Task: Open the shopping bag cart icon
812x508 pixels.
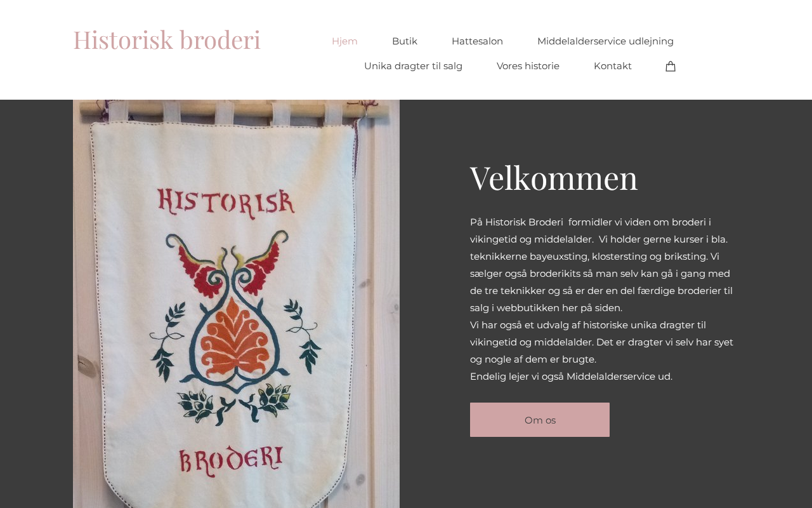Action: point(671,66)
